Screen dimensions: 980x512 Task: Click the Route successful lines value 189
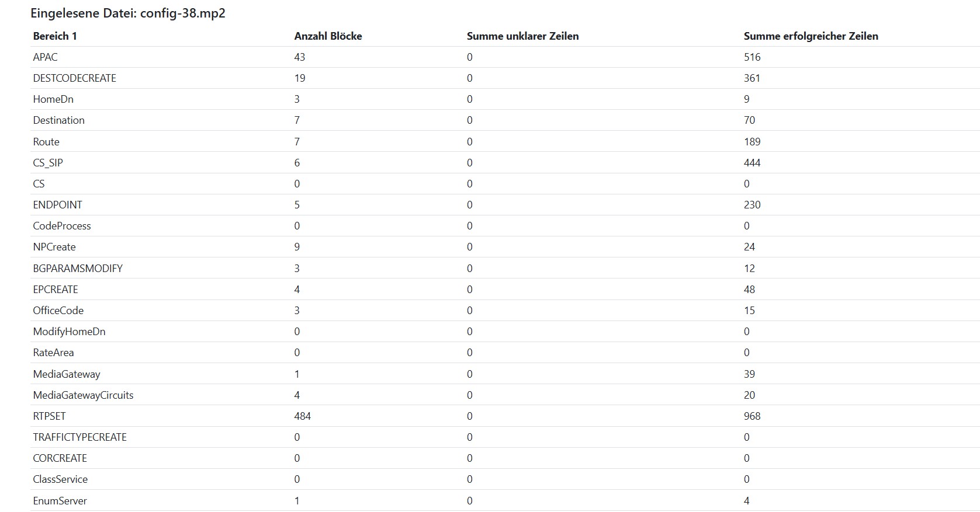(x=752, y=142)
